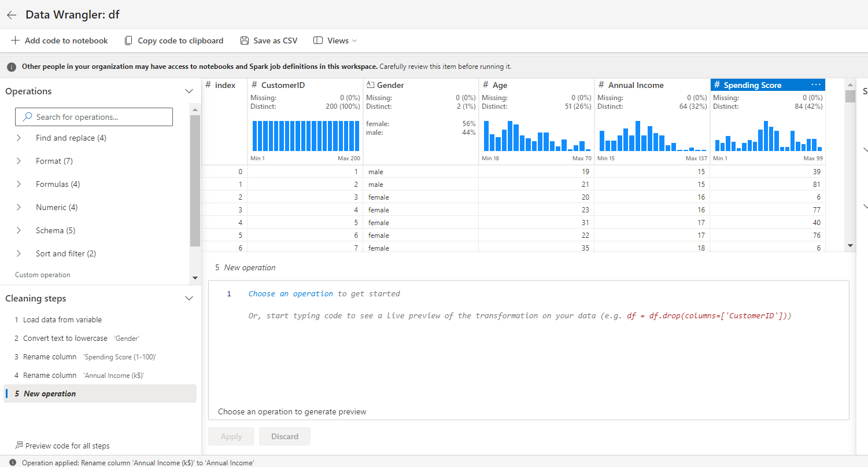868x467 pixels.
Task: Click the number type icon on CustomerID column
Action: click(x=254, y=85)
